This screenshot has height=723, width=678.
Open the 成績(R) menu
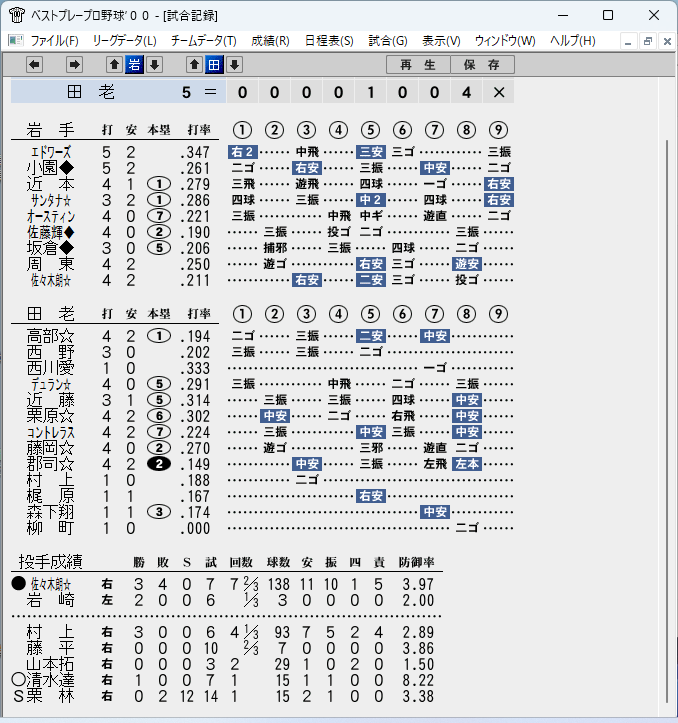click(270, 41)
